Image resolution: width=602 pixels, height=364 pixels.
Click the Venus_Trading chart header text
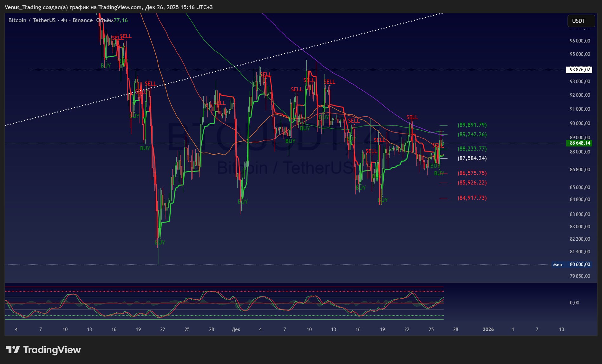pyautogui.click(x=108, y=7)
